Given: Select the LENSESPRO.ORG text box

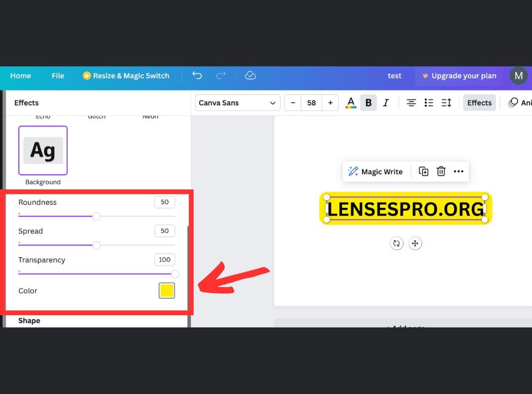Looking at the screenshot, I should pos(405,209).
